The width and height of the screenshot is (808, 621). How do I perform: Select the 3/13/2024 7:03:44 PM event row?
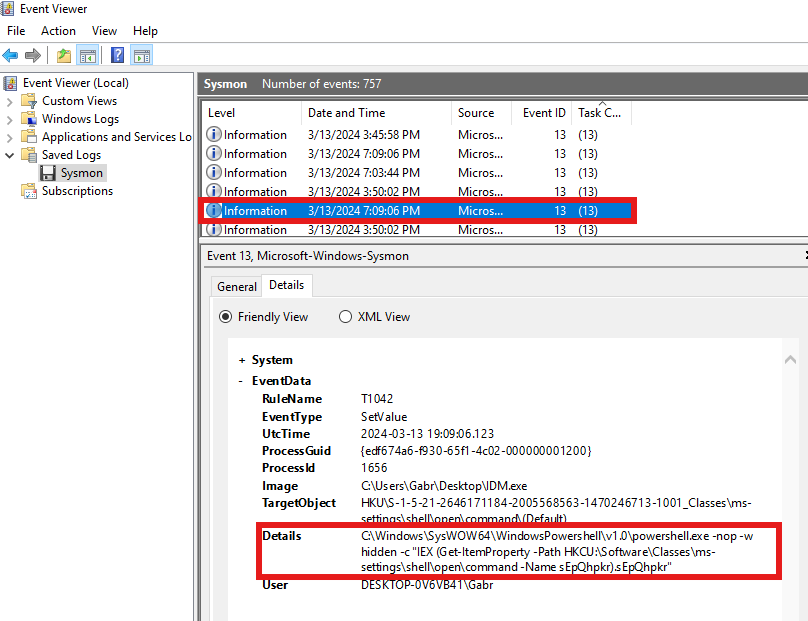pyautogui.click(x=417, y=173)
